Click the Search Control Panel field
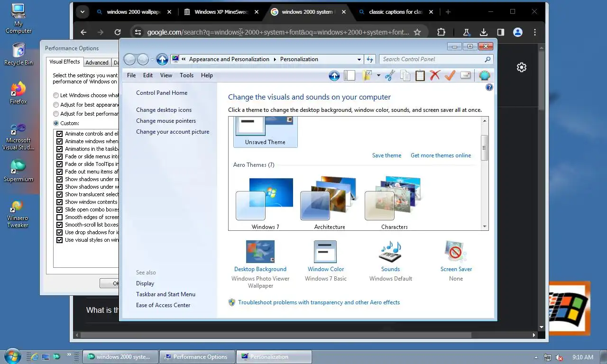 [436, 59]
